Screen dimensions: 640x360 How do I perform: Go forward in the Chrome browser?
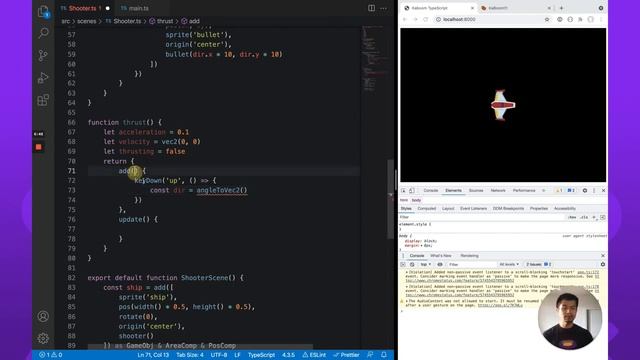(415, 19)
